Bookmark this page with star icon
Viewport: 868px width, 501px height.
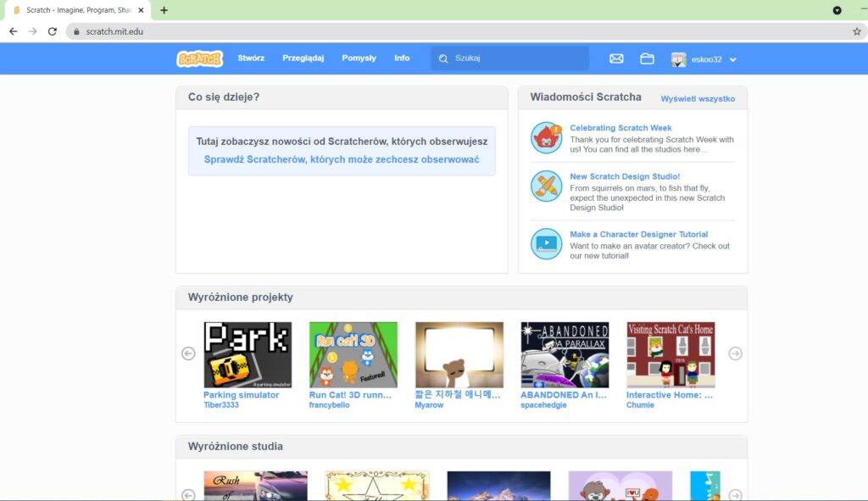click(x=856, y=31)
